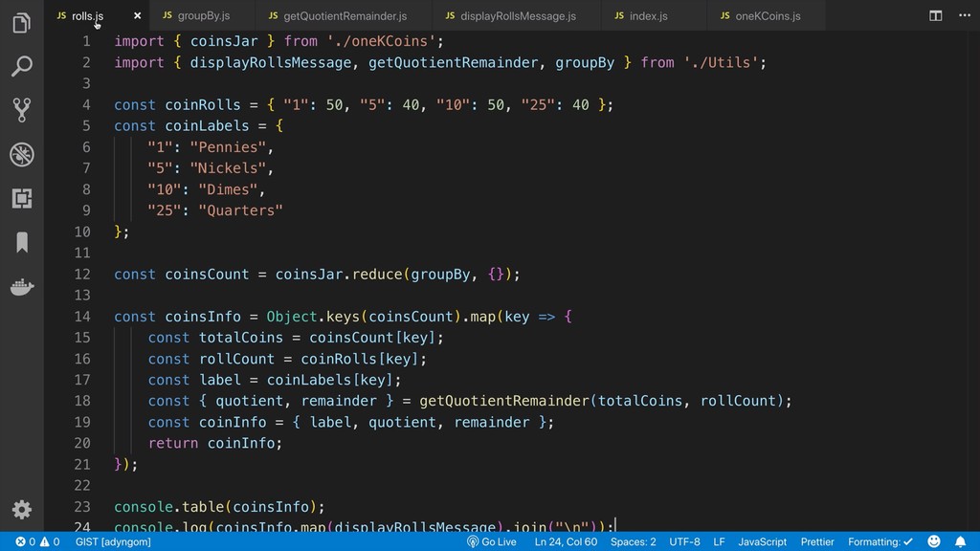980x551 pixels.
Task: Switch to the displayRollsMessage.js tab
Action: [x=518, y=16]
